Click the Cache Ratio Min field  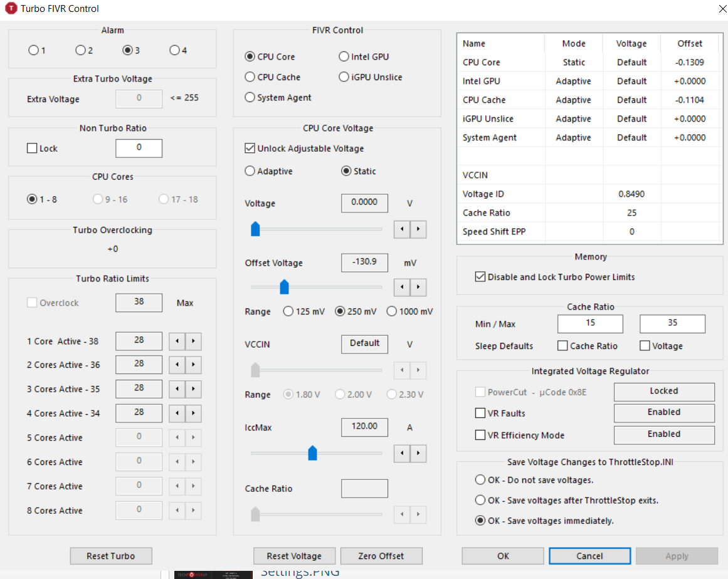(590, 323)
